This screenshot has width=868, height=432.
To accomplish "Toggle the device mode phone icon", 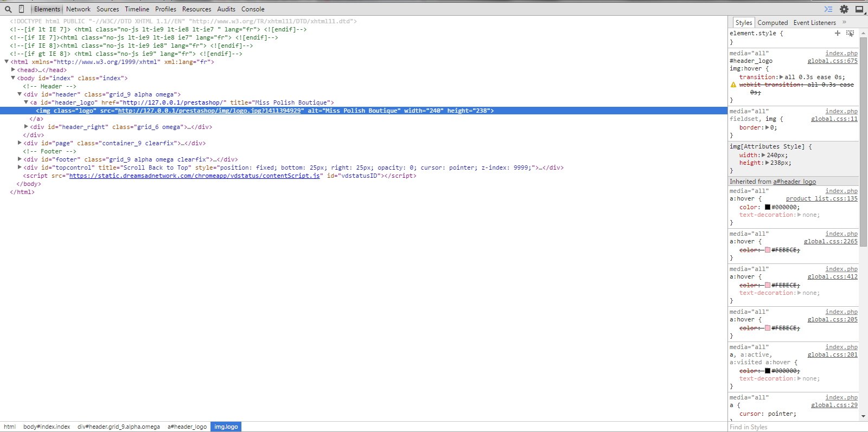I will point(21,9).
